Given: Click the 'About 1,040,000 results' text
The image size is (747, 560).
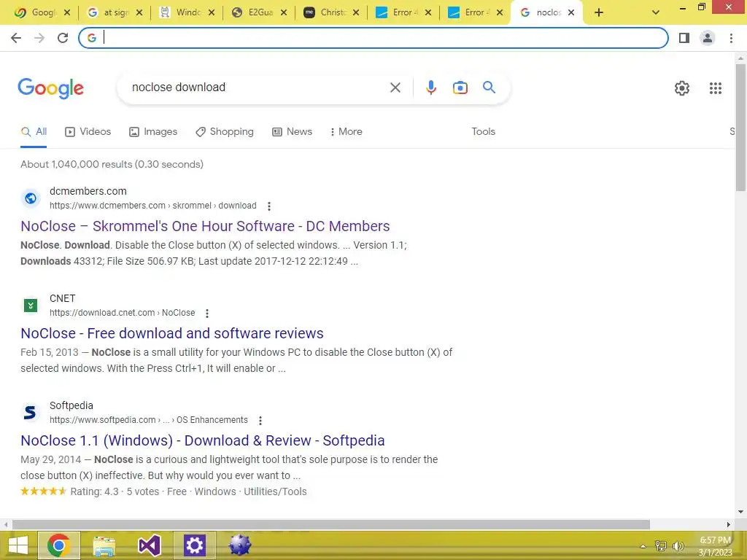Looking at the screenshot, I should (x=112, y=164).
